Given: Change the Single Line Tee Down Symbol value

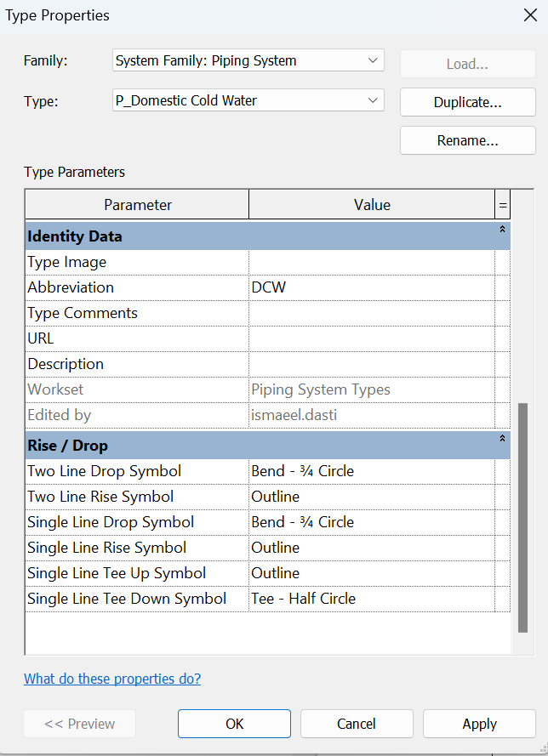Looking at the screenshot, I should [372, 598].
